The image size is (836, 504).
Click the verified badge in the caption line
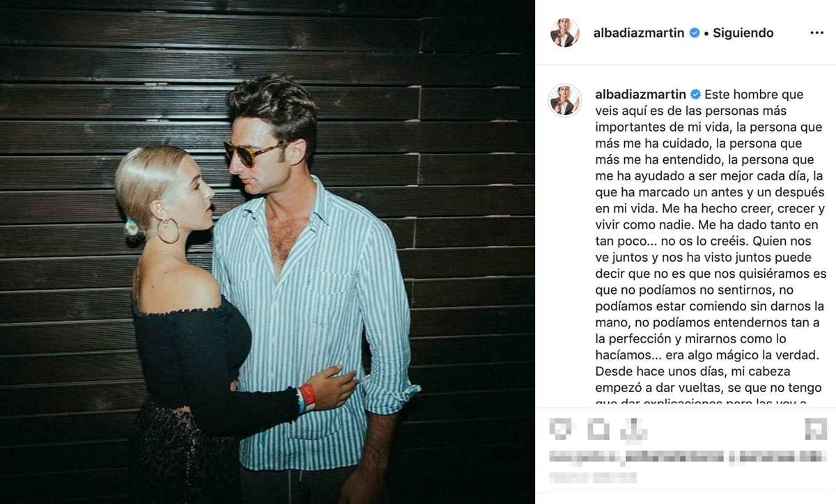pyautogui.click(x=695, y=94)
